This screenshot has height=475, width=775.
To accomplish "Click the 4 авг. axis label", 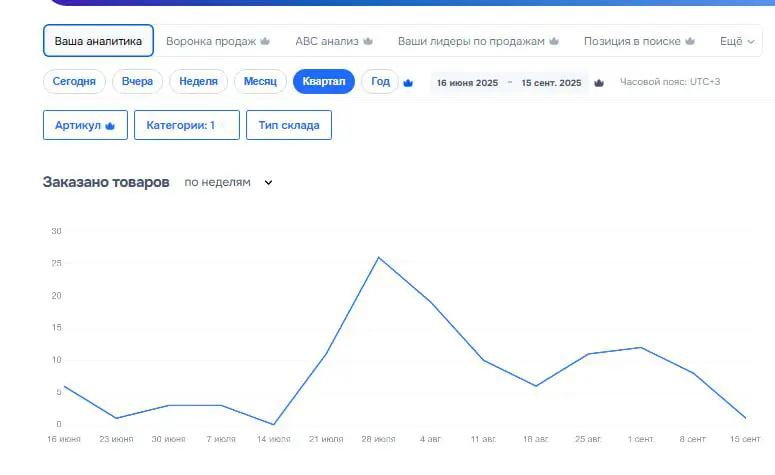I will click(x=431, y=439).
